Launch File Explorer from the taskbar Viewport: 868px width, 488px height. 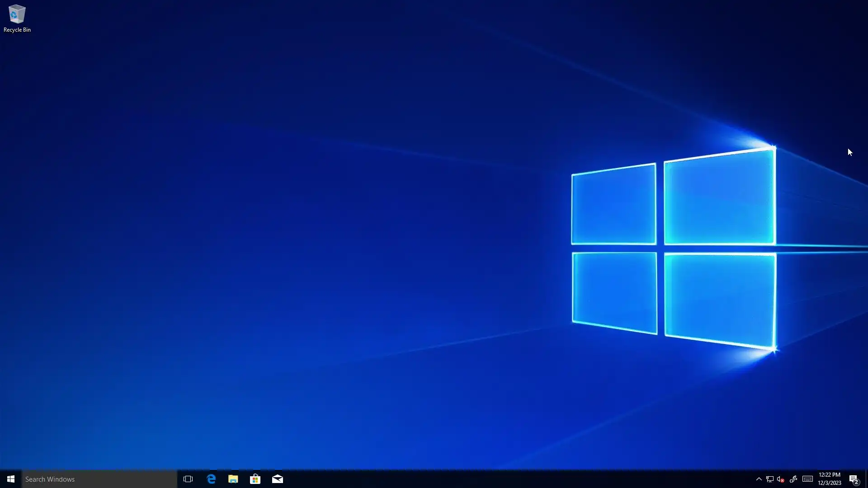[233, 479]
